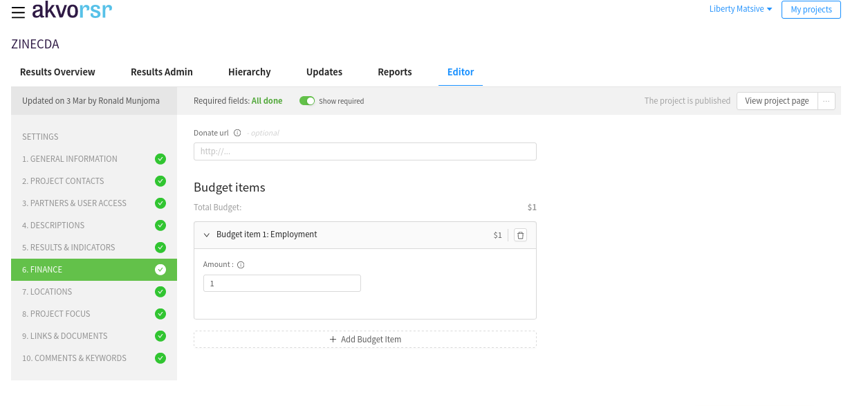Open 3. Partners & User Access section
This screenshot has width=868, height=406.
point(94,203)
